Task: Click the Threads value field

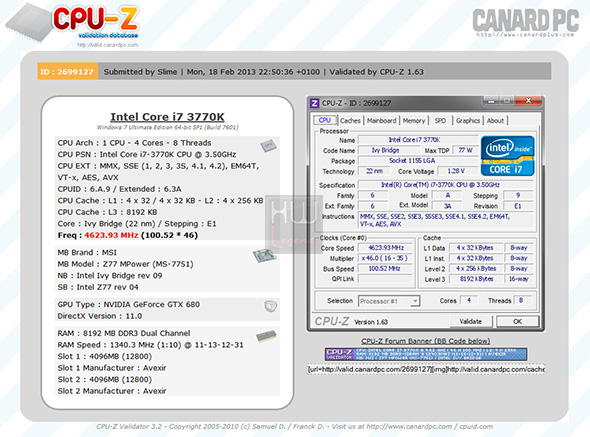Action: coord(522,301)
